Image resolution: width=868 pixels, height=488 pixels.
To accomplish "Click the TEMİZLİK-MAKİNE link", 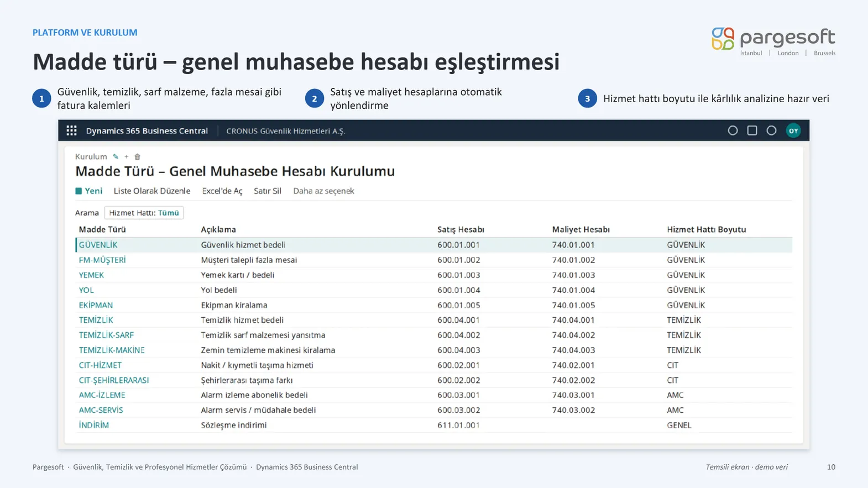I will tap(112, 350).
